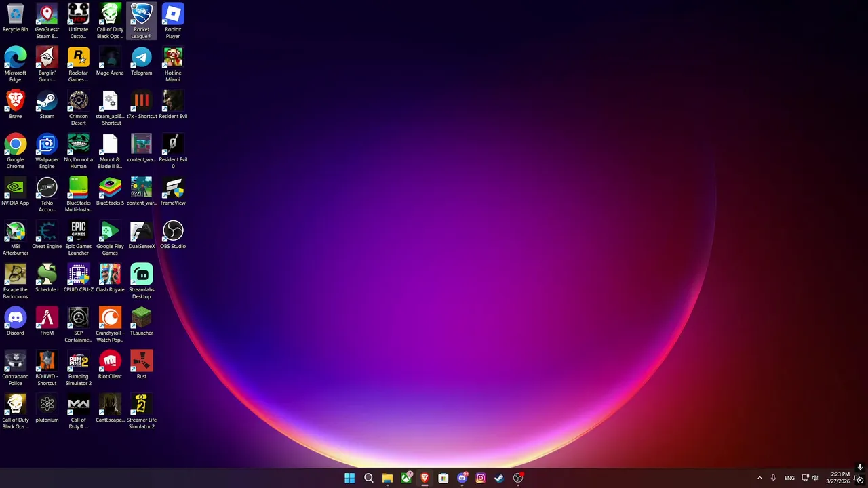The width and height of the screenshot is (868, 488).
Task: Select the Epic Games Launcher icon
Action: pyautogui.click(x=78, y=238)
